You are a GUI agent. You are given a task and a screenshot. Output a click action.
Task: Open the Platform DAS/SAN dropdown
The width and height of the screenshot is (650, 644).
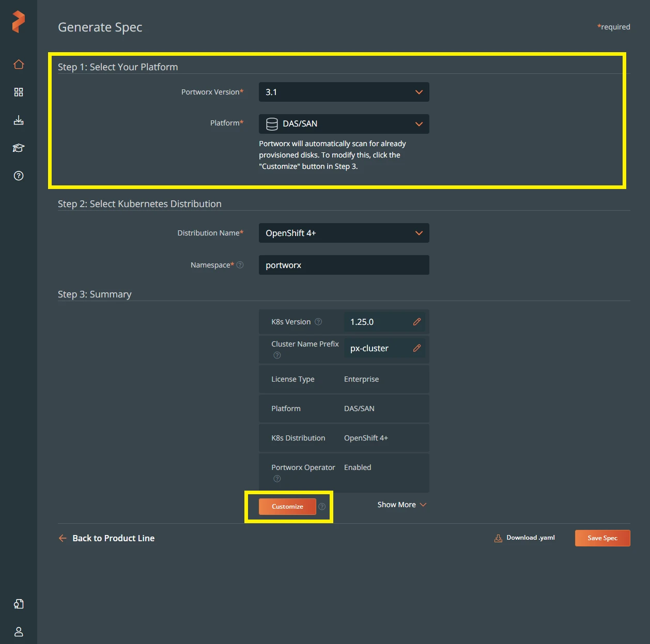coord(344,124)
